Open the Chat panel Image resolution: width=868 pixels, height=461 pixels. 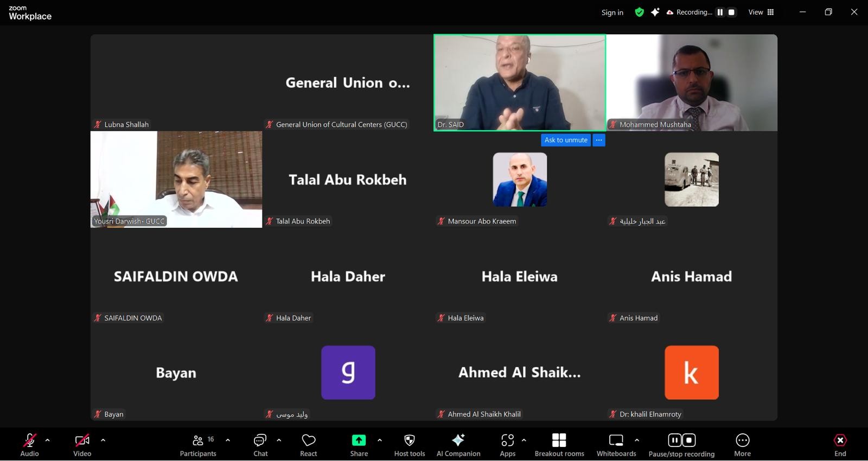click(260, 445)
